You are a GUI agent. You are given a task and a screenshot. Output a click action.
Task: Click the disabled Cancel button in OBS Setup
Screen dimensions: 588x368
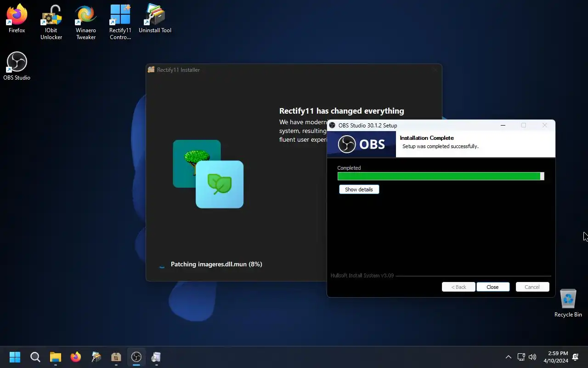[532, 287]
